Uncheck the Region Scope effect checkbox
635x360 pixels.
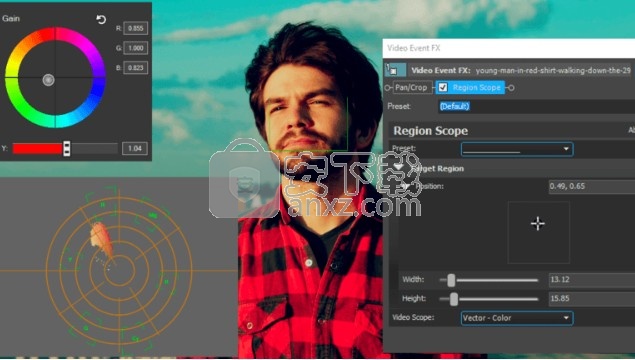pyautogui.click(x=443, y=87)
